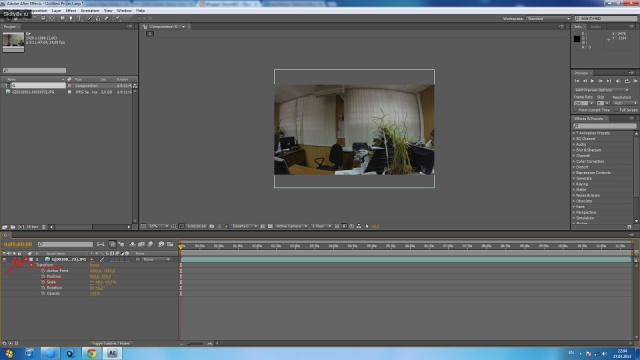The height and width of the screenshot is (360, 640).
Task: Open the Layer menu
Action: [x=56, y=10]
